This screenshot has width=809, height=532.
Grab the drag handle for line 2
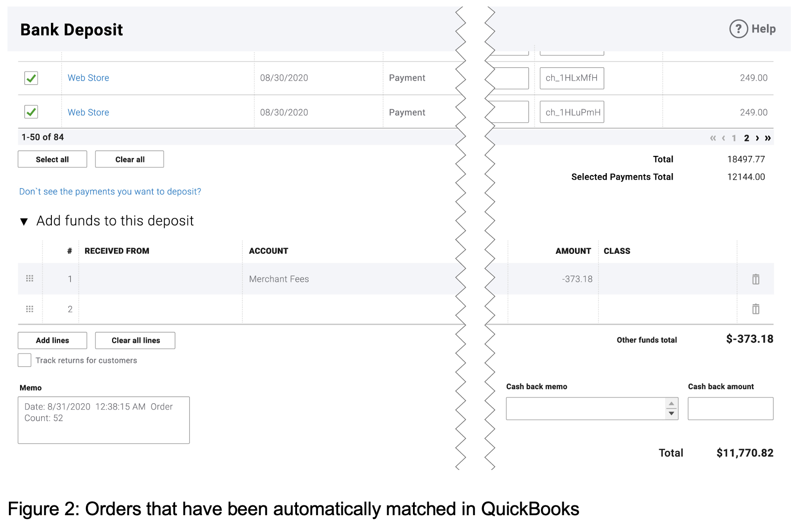click(29, 309)
